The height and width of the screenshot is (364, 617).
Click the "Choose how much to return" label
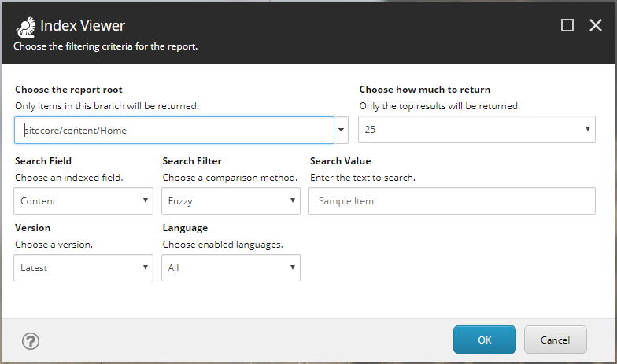(425, 90)
